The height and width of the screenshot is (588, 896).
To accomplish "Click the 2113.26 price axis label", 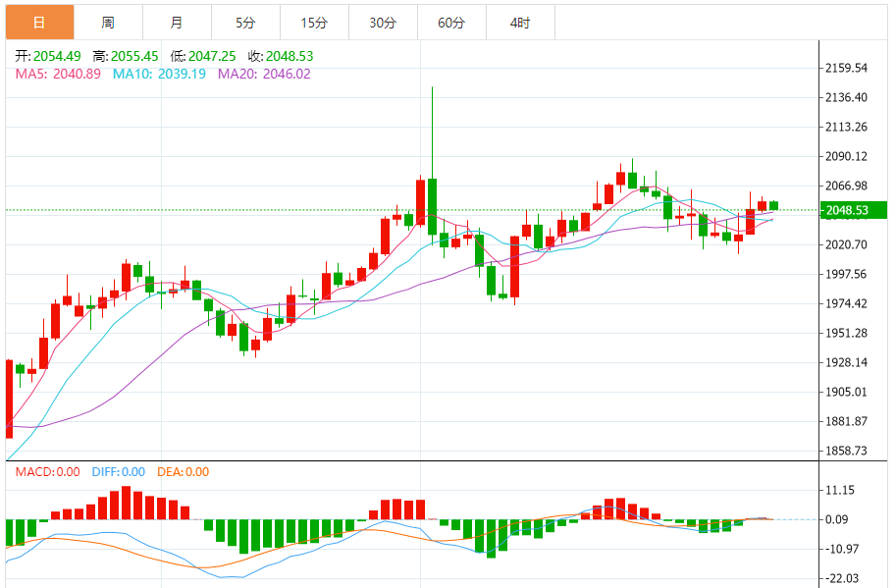I will (x=846, y=127).
